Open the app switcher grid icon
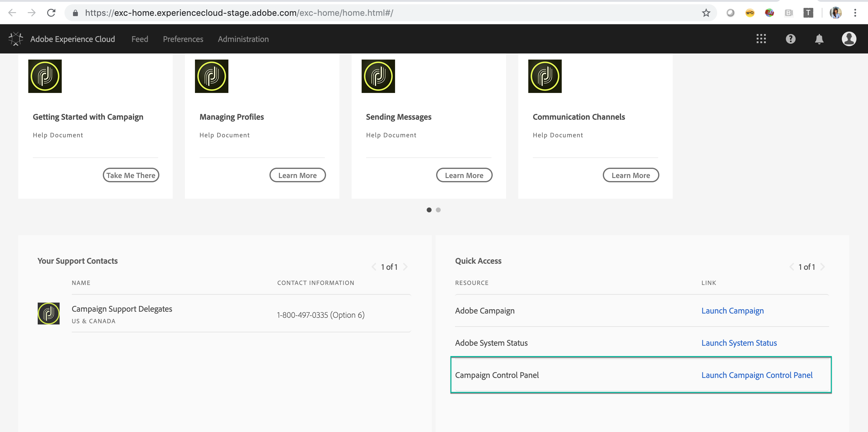 point(761,39)
